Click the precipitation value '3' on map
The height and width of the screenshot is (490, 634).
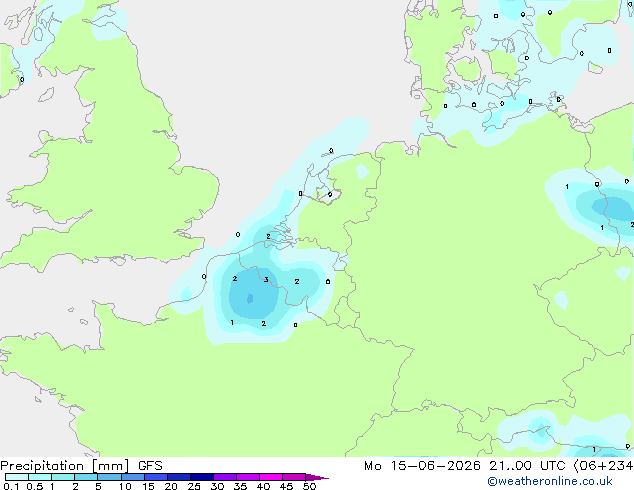(x=266, y=279)
